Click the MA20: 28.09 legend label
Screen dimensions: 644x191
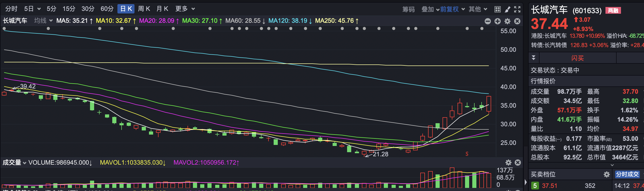tap(159, 21)
